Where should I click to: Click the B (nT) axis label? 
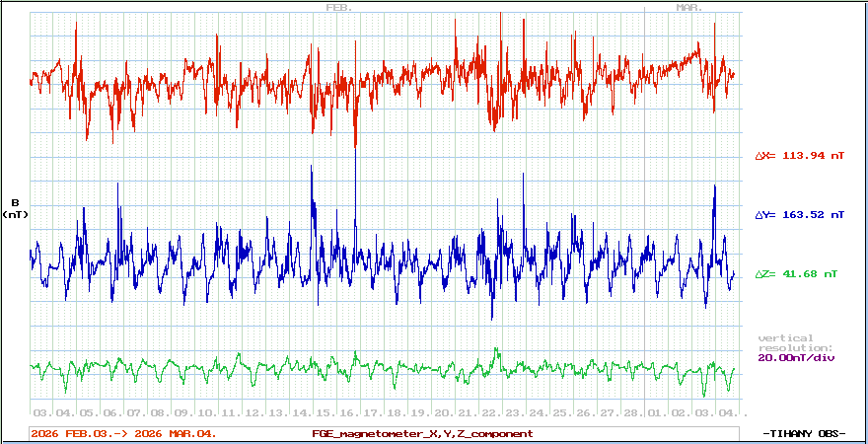15,208
